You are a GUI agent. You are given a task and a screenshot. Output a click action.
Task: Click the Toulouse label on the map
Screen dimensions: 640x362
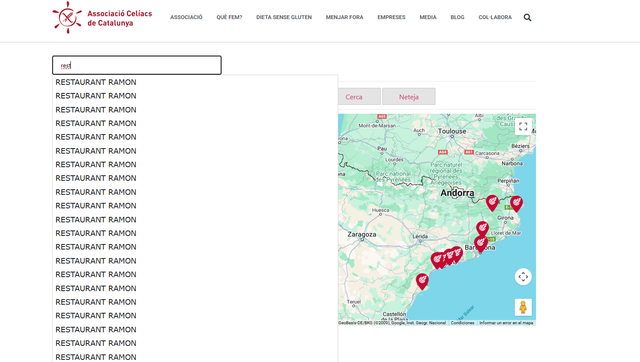coord(452,131)
